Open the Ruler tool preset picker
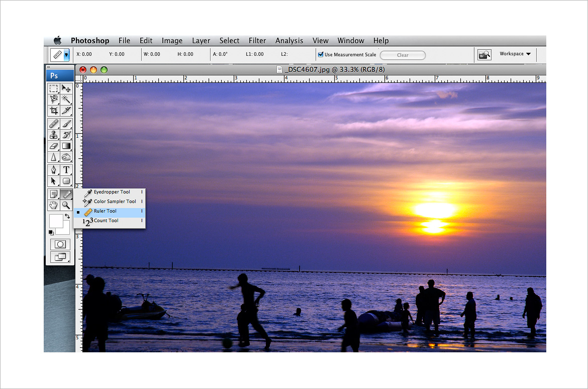This screenshot has width=588, height=389. pyautogui.click(x=66, y=55)
